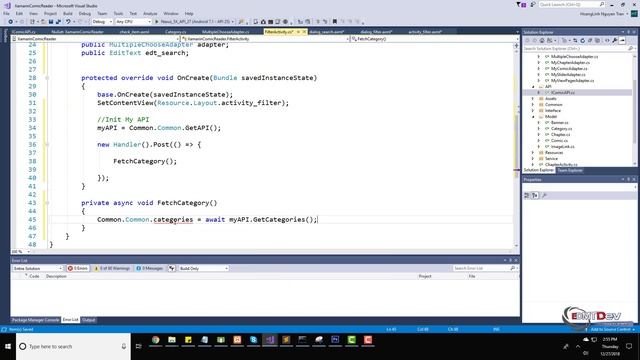Click the Sync with Active Document icon

click(575, 40)
